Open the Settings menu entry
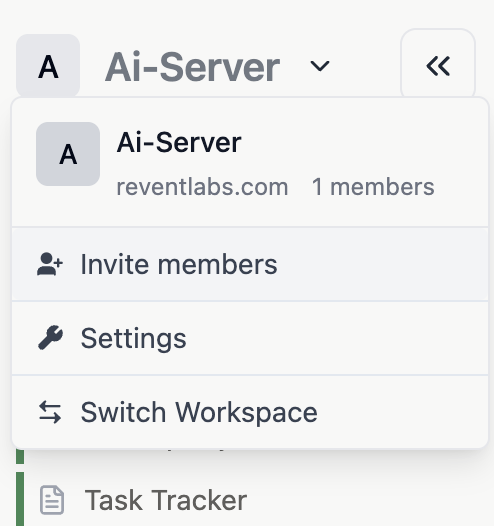Screen dimensions: 494x526 tap(250, 338)
